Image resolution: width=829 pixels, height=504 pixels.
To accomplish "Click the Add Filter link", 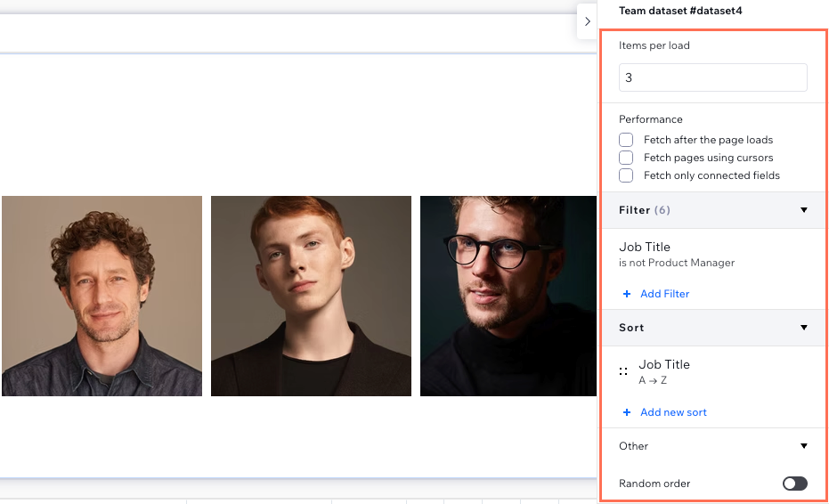I will 664,294.
